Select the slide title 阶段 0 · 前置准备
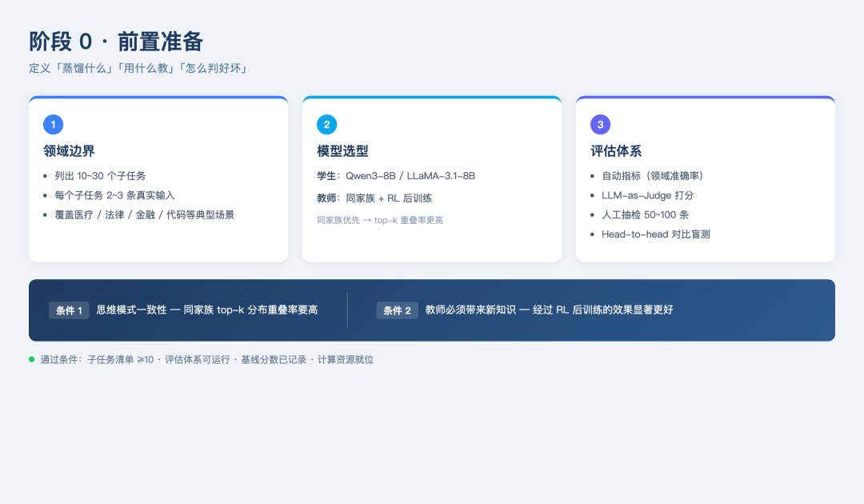This screenshot has width=864, height=504. (x=116, y=42)
